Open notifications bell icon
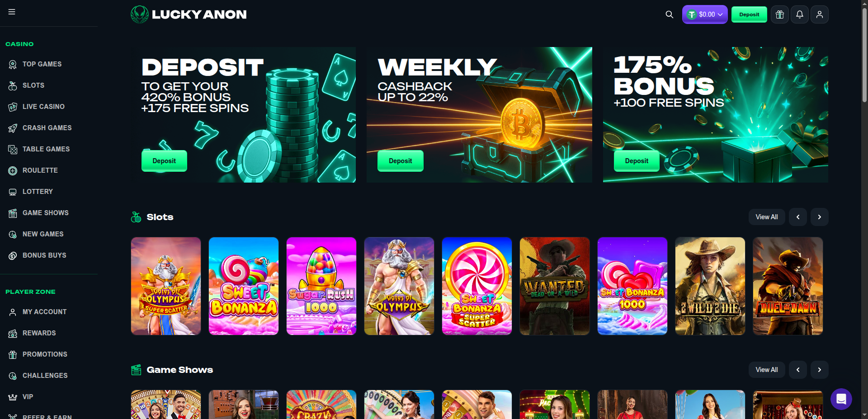 800,14
